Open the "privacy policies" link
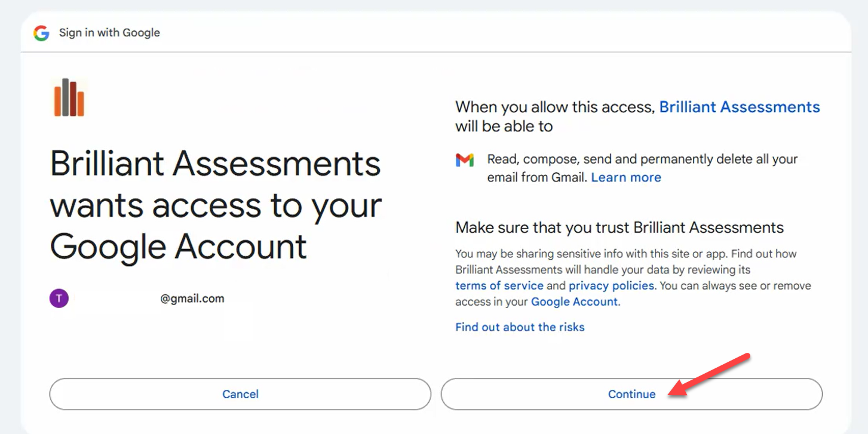Screen dimensions: 868x434 coord(611,285)
